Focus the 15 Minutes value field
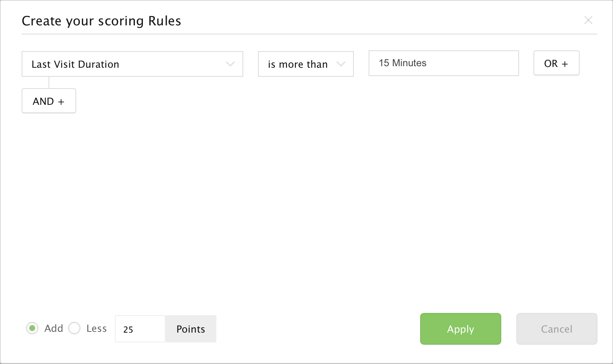 pyautogui.click(x=443, y=63)
